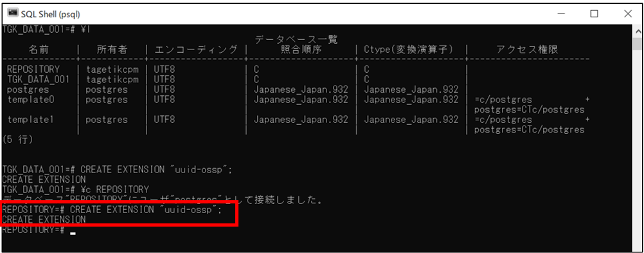
Task: Maximize the SQL Shell window
Action: 594,14
